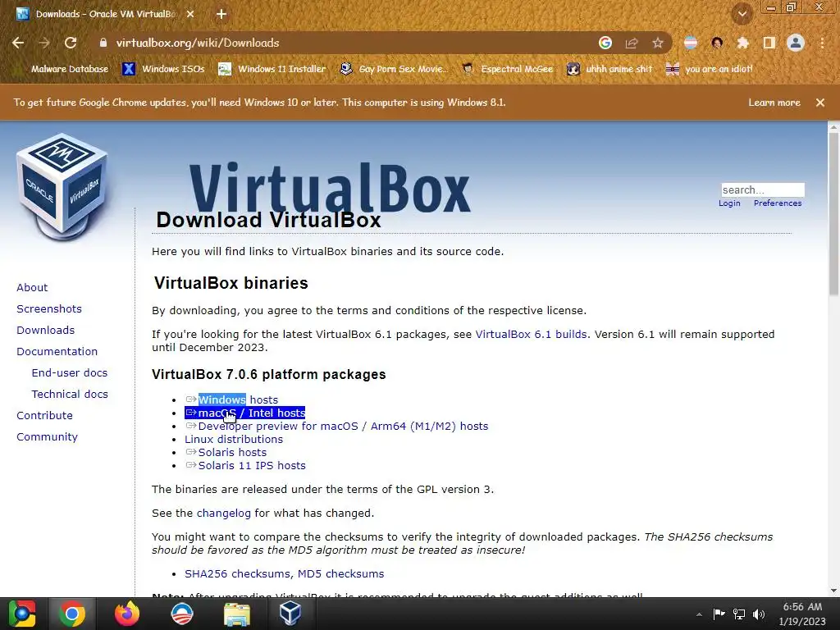
Task: Click the page vertical scrollbar thumb
Action: coord(833,213)
